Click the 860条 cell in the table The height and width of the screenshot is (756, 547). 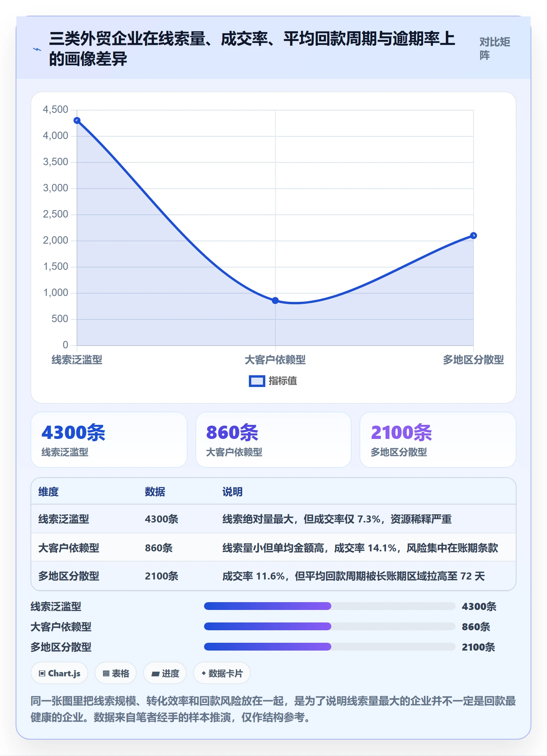159,548
